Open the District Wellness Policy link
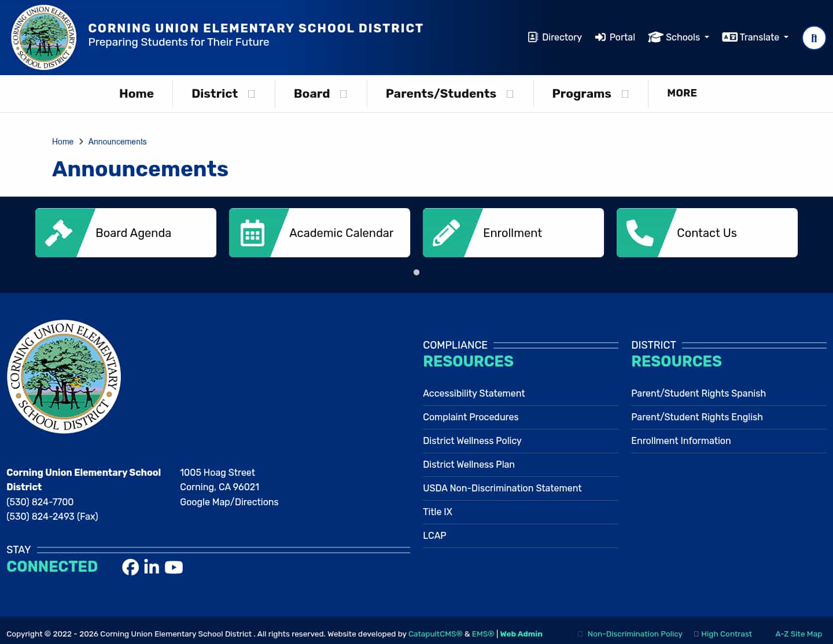Viewport: 833px width, 644px height. click(472, 441)
